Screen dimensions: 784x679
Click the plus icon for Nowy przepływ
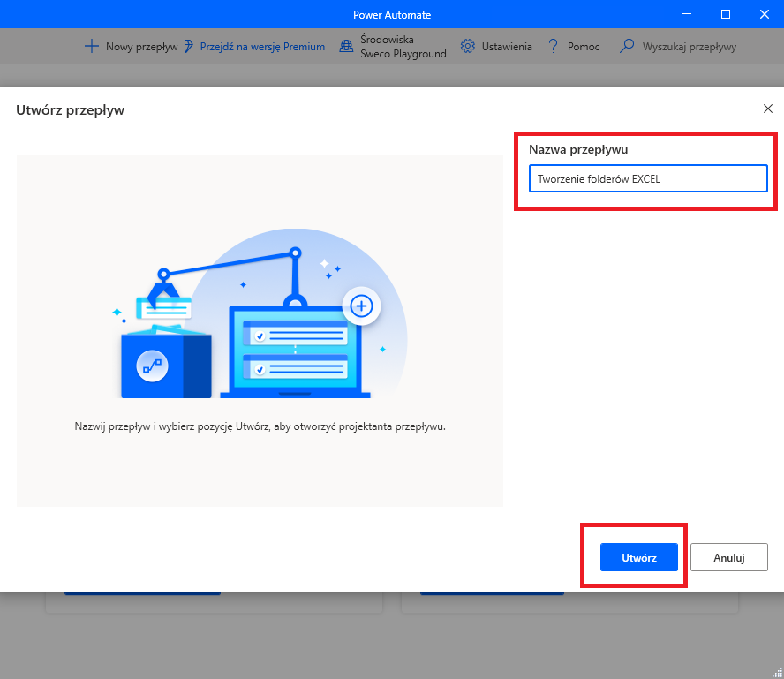91,47
